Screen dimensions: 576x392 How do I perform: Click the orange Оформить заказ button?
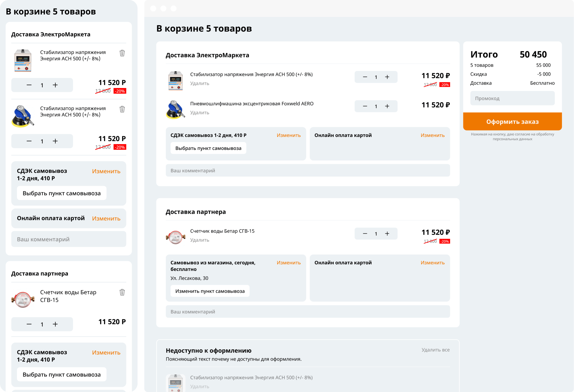point(512,121)
